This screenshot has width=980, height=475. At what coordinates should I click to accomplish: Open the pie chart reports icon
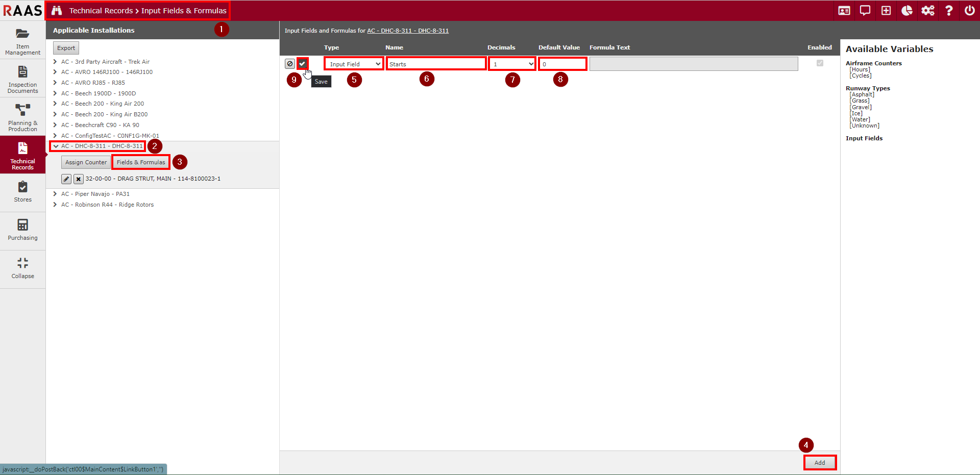coord(906,11)
